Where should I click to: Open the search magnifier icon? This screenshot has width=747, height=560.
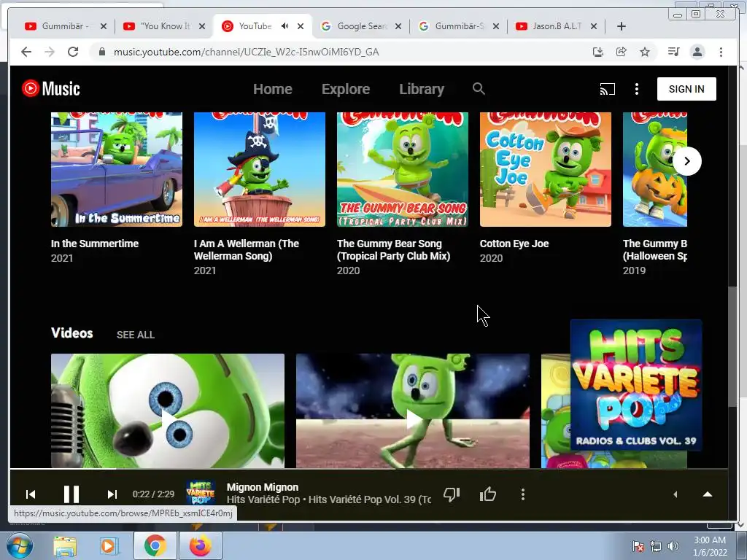pos(479,88)
